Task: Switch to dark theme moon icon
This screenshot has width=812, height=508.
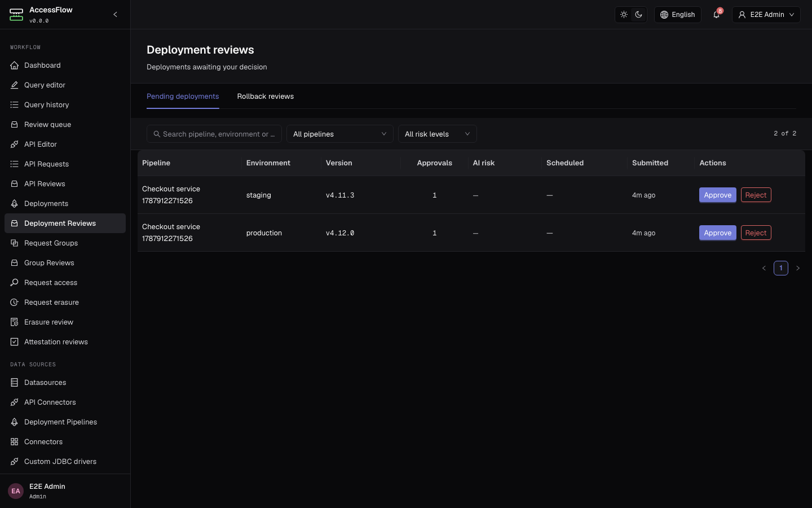Action: 639,15
